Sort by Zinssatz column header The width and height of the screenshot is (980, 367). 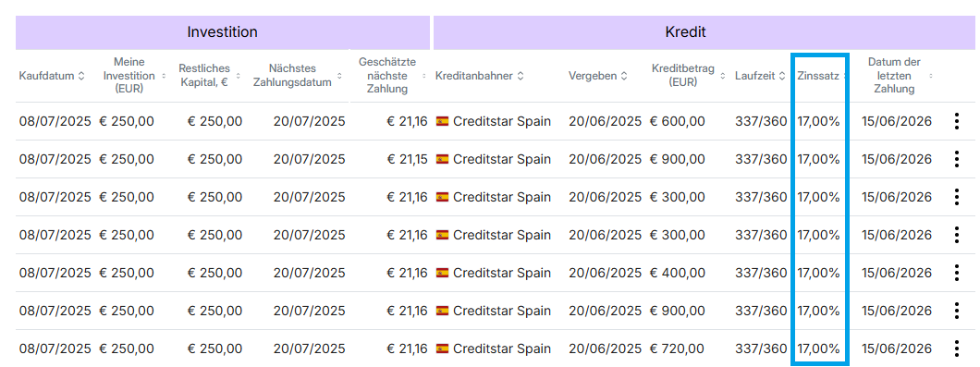(819, 76)
